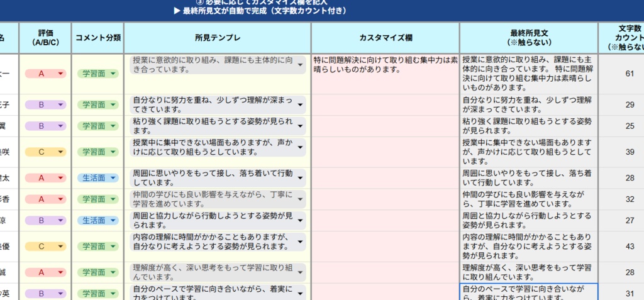Select the highlighted final comment cell 自分のペースで学習

pos(528,292)
